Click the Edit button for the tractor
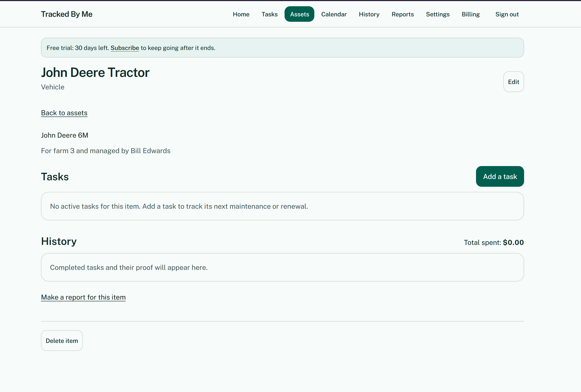Viewport: 581px width, 392px height. 514,82
